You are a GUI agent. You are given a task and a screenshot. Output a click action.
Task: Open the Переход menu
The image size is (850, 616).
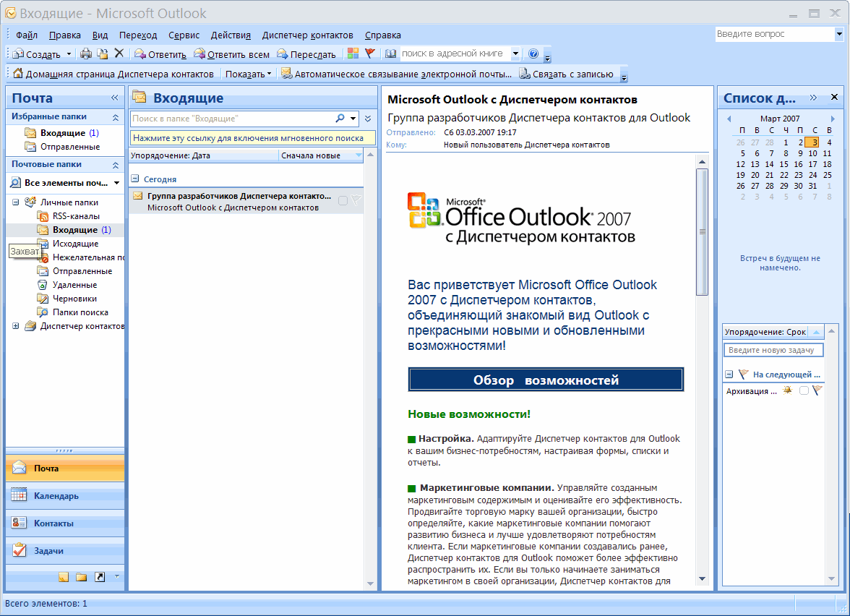coord(137,35)
